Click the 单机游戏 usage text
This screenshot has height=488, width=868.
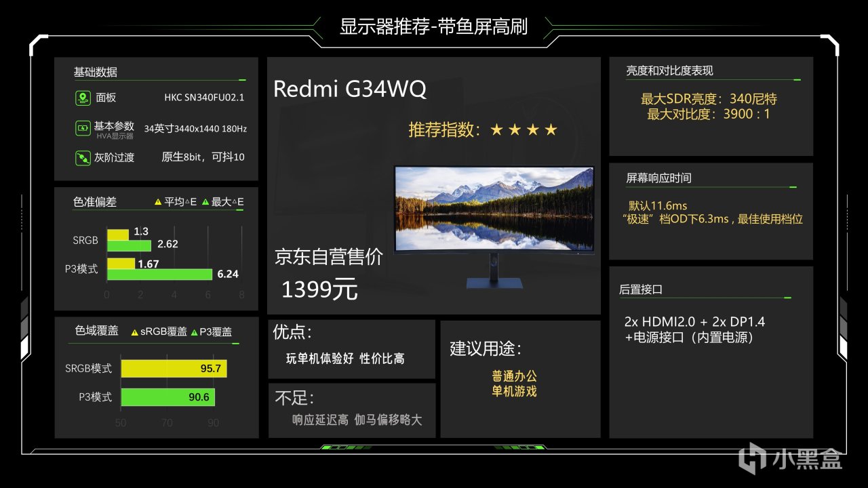click(x=515, y=392)
